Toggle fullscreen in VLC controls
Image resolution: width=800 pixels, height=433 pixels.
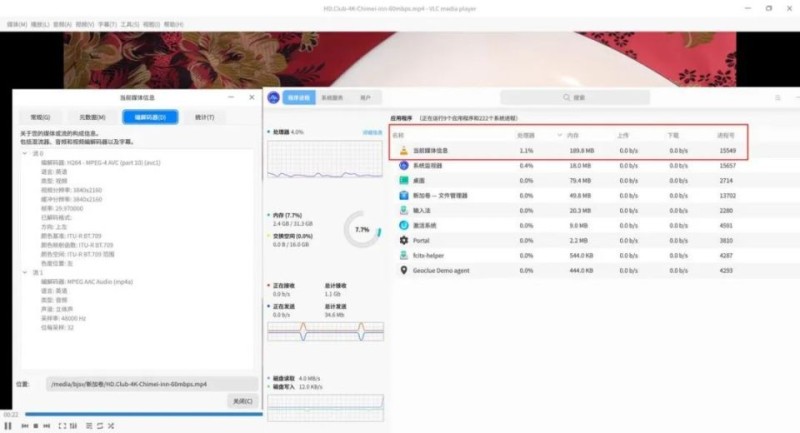tap(61, 426)
